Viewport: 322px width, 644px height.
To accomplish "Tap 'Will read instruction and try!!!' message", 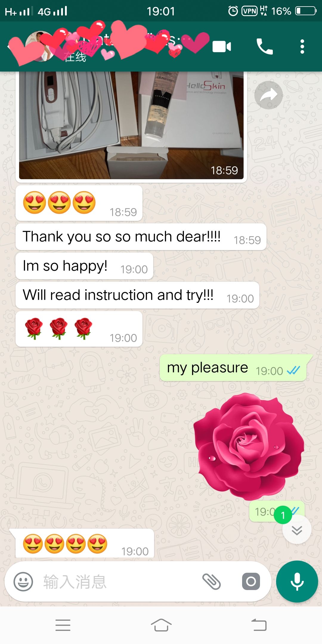I will [137, 295].
